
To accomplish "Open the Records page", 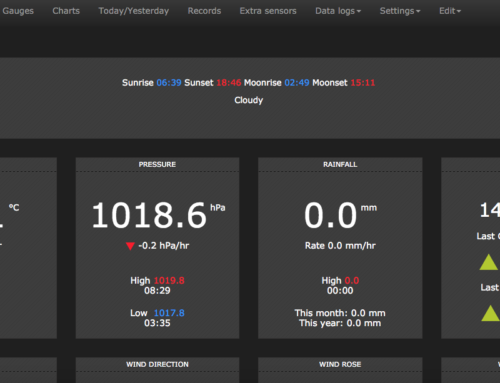I will (204, 11).
